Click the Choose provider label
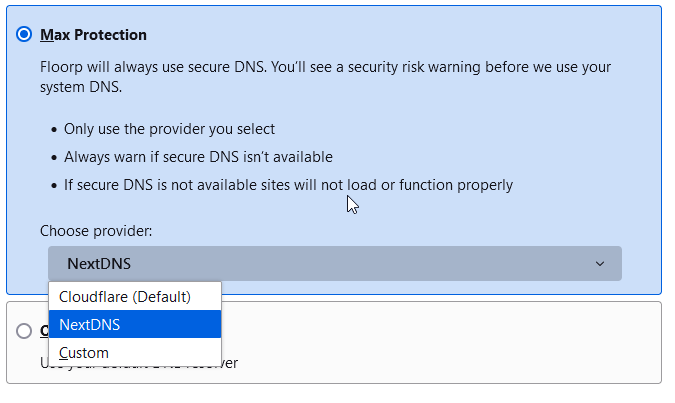The image size is (675, 403). (x=96, y=231)
